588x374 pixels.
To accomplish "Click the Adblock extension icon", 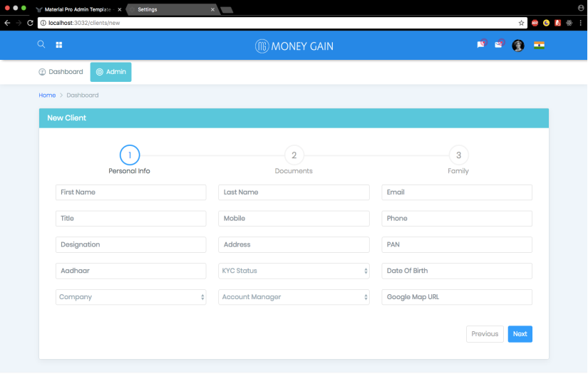I will (535, 23).
